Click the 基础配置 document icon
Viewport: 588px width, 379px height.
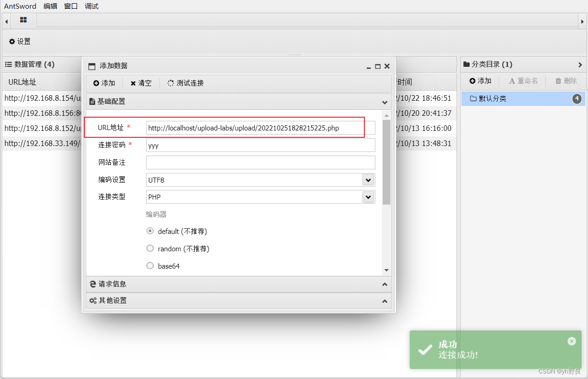92,102
